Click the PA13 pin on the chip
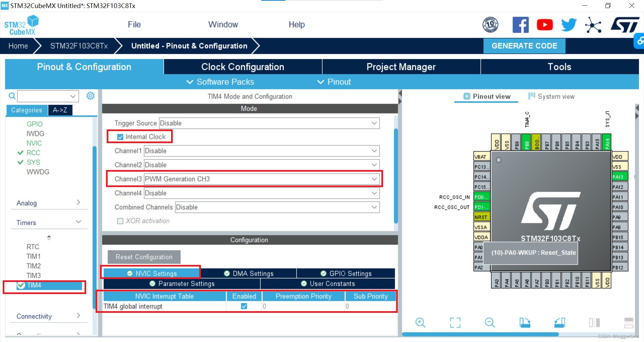The image size is (644, 342). tap(620, 177)
